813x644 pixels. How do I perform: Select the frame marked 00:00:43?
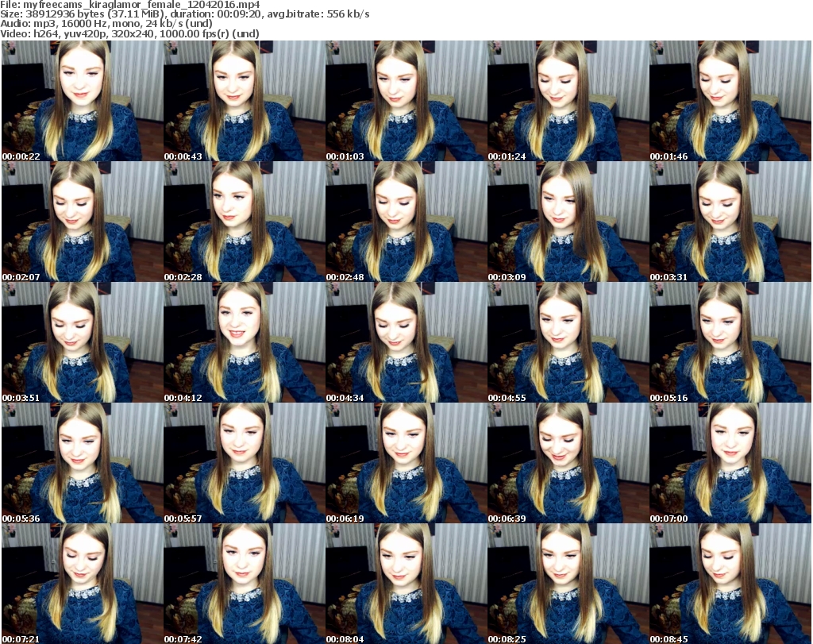click(x=244, y=101)
